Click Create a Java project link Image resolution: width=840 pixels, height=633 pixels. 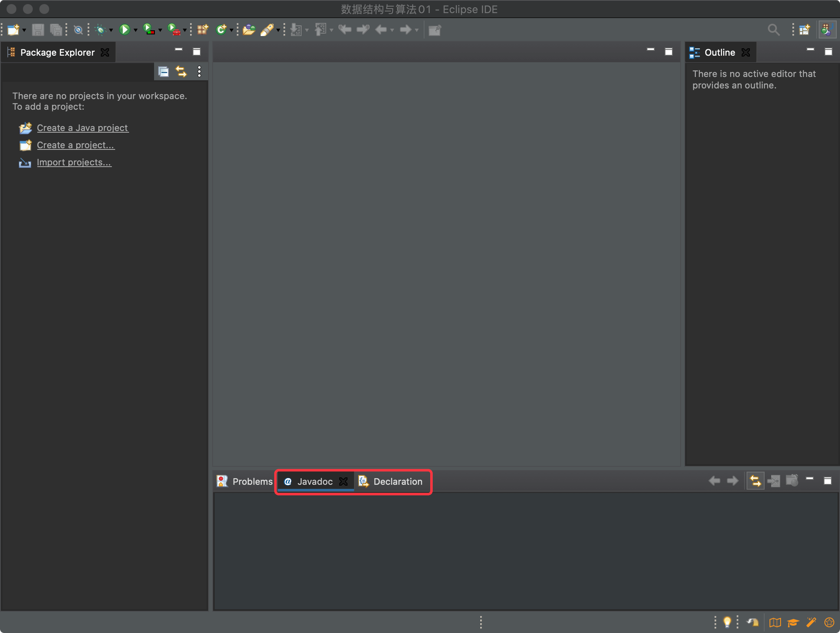[82, 128]
